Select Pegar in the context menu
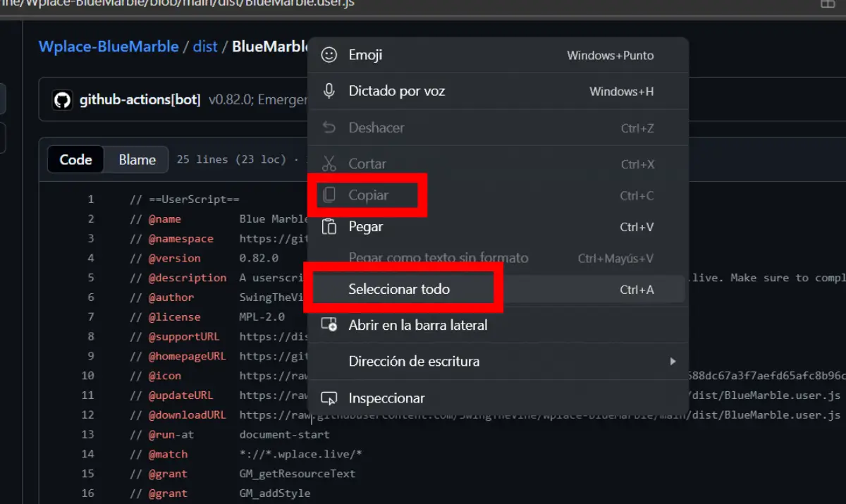Screen dimensions: 846x504 tap(366, 226)
